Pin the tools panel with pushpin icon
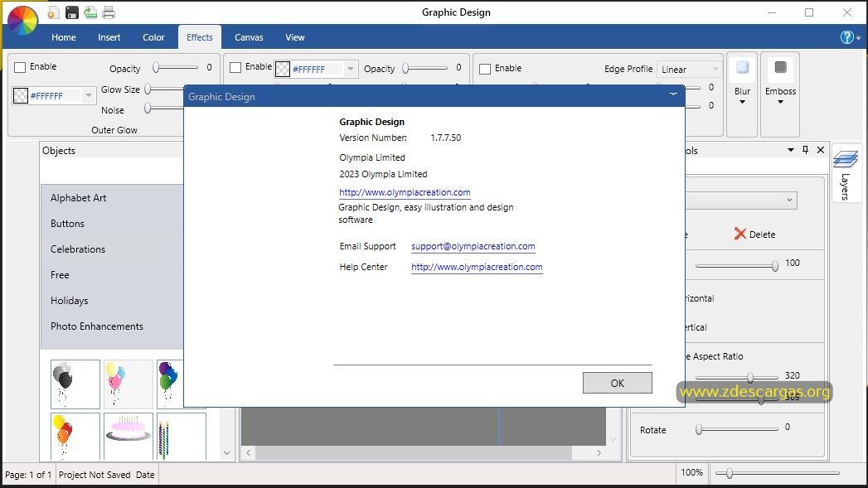868x488 pixels. [x=806, y=150]
